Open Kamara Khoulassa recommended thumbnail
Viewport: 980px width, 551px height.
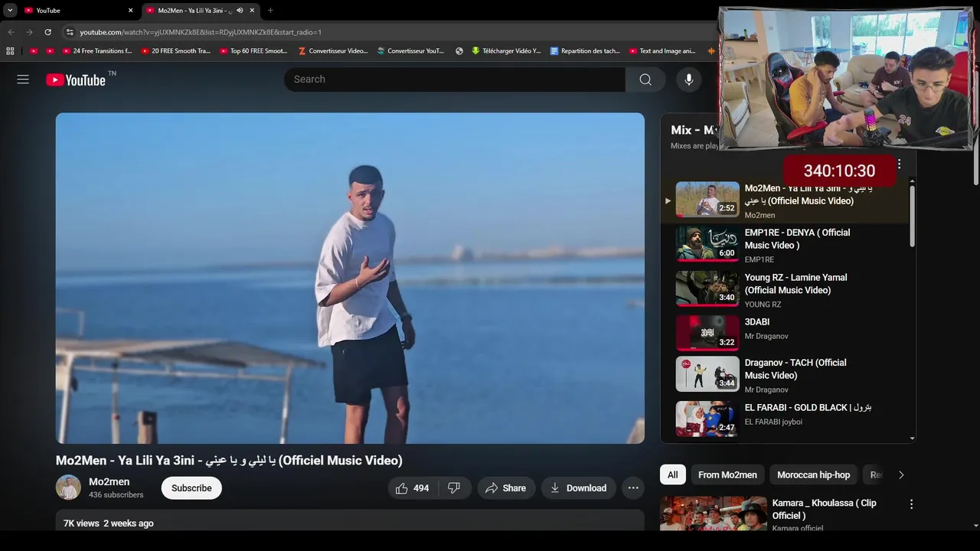click(x=714, y=514)
